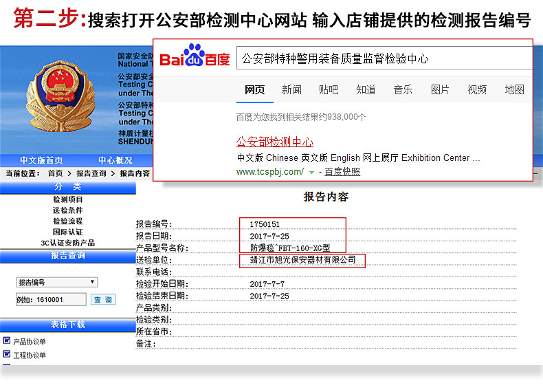The width and height of the screenshot is (543, 392).
Task: Click the 报告内容 heading
Action: [326, 197]
